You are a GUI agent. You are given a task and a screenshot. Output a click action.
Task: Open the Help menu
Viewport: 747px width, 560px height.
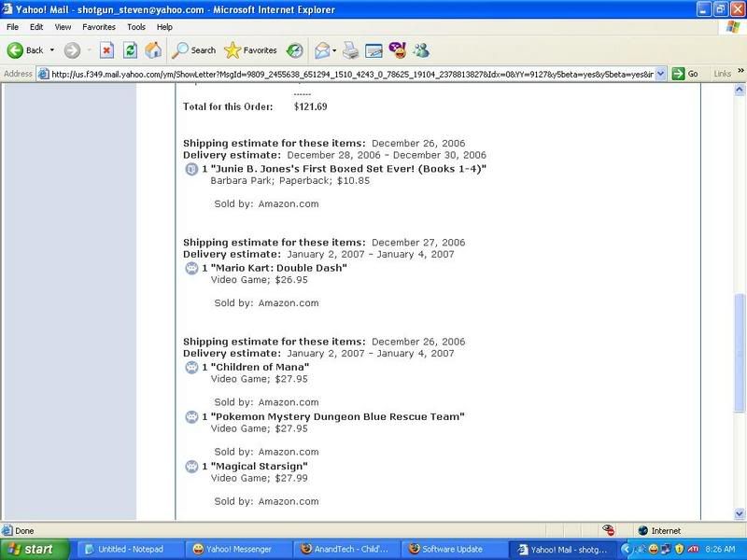[164, 27]
